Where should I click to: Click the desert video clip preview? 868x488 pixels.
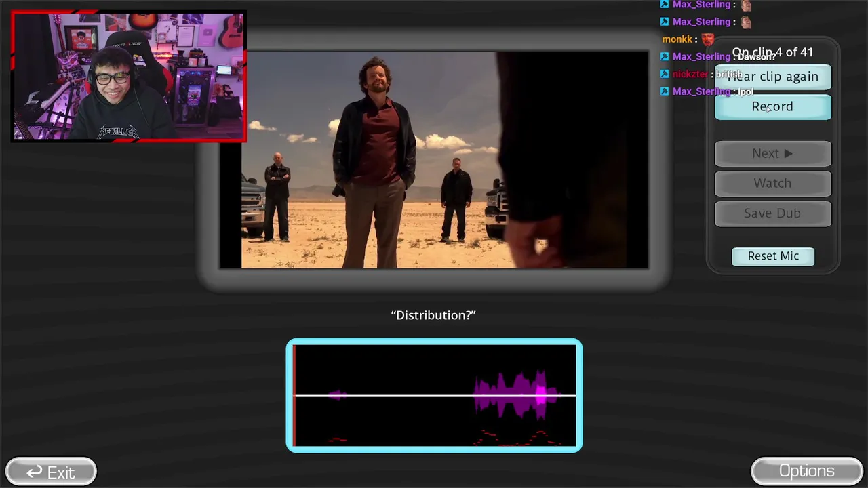coord(434,160)
